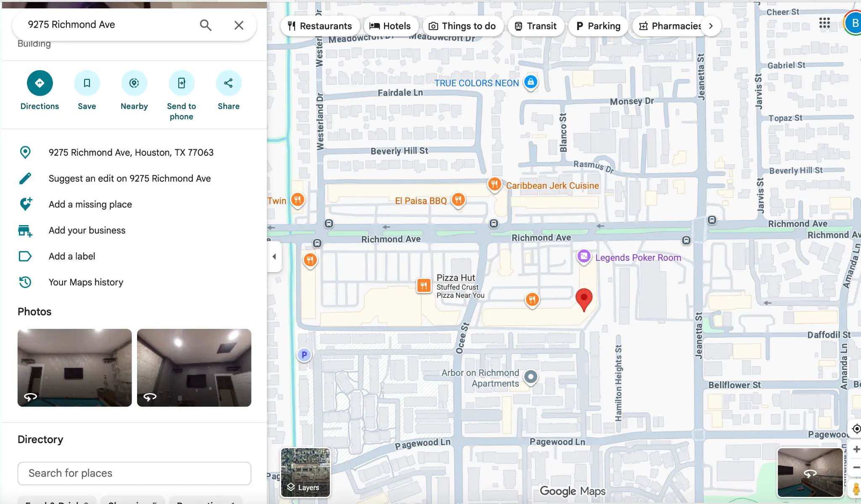
Task: Click the El Paisa BBQ label
Action: tap(421, 201)
